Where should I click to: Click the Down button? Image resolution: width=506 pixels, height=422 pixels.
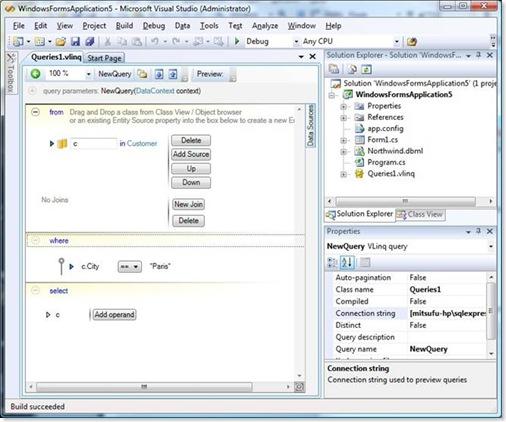tap(191, 182)
